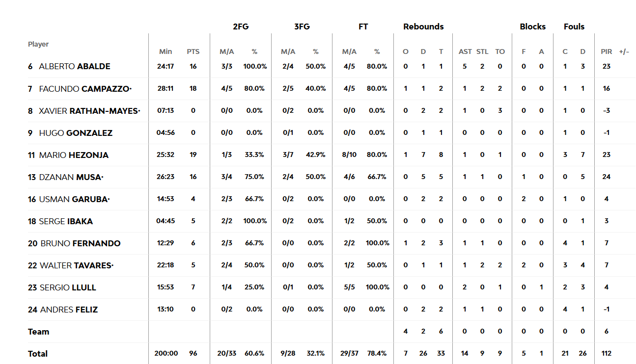Open Hugo Gonzalez player profile
The height and width of the screenshot is (364, 636).
pyautogui.click(x=76, y=133)
